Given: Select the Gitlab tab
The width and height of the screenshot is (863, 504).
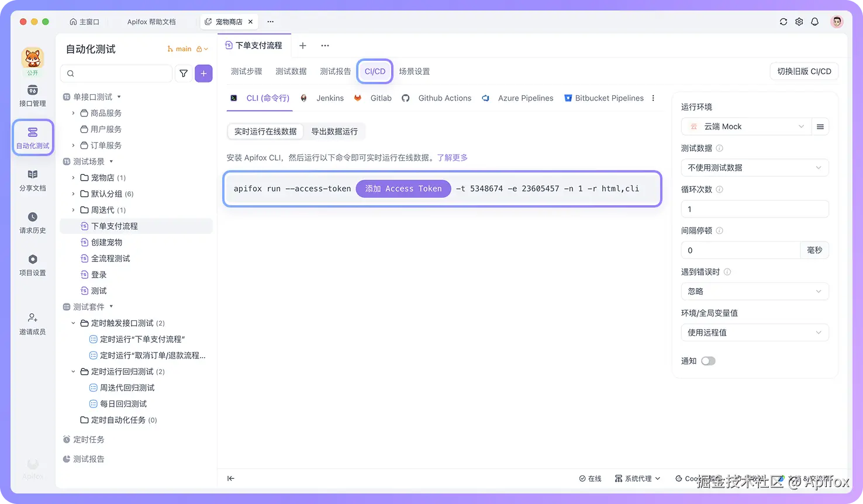Looking at the screenshot, I should point(373,98).
